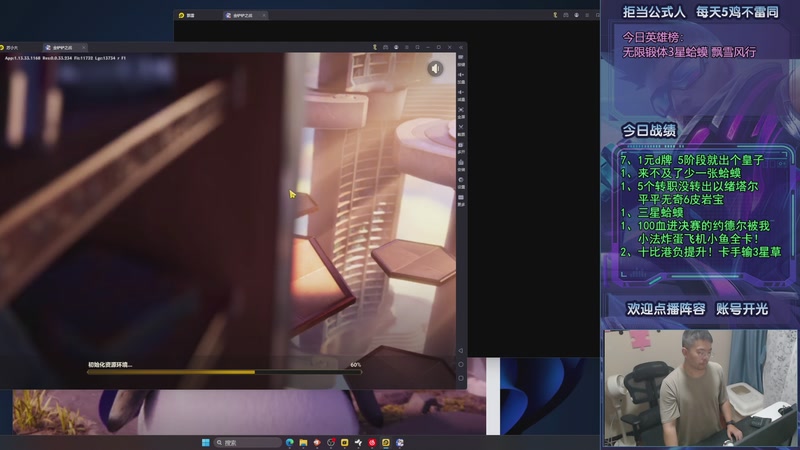Open the red circular app on taskbar
Image resolution: width=800 pixels, height=450 pixels.
click(x=372, y=442)
